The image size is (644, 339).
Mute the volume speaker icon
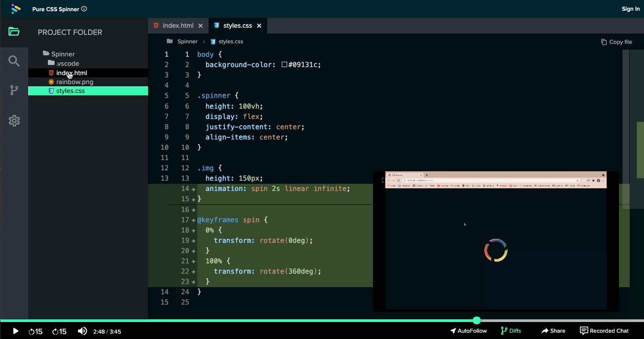click(82, 331)
